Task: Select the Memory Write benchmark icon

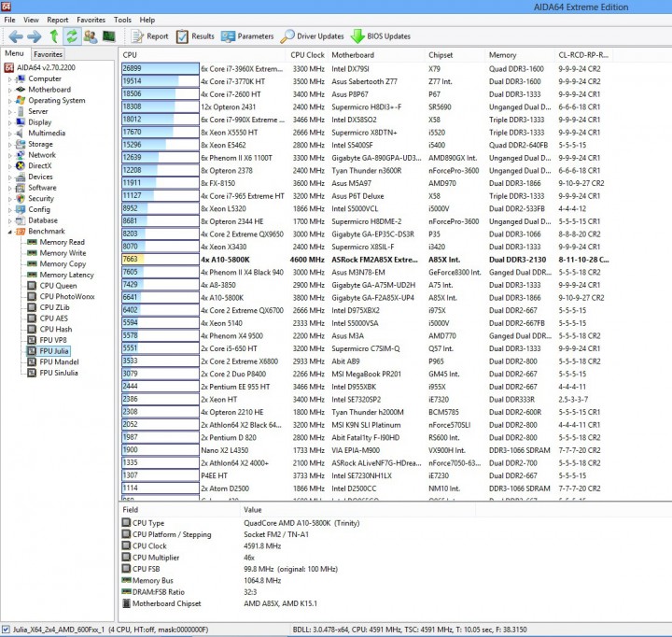Action: [x=32, y=253]
